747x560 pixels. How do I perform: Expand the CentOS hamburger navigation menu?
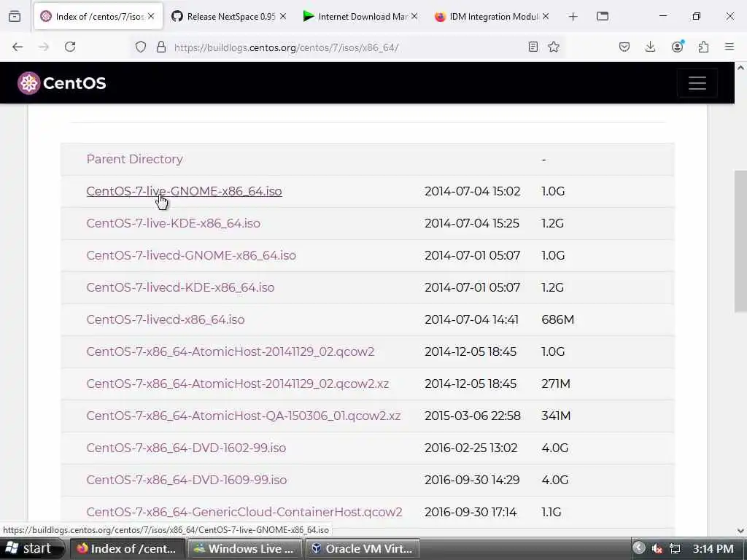[x=697, y=83]
